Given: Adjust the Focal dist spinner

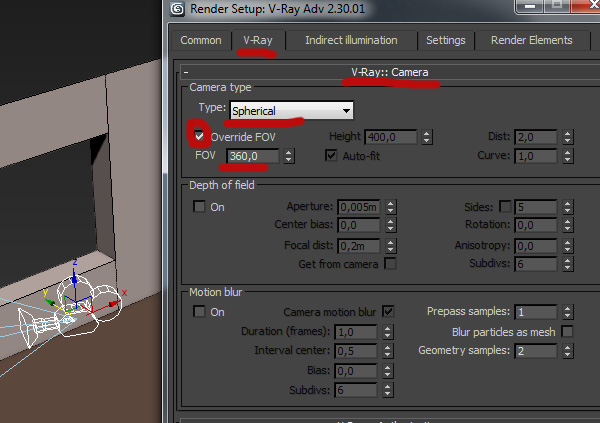Looking at the screenshot, I should point(391,246).
